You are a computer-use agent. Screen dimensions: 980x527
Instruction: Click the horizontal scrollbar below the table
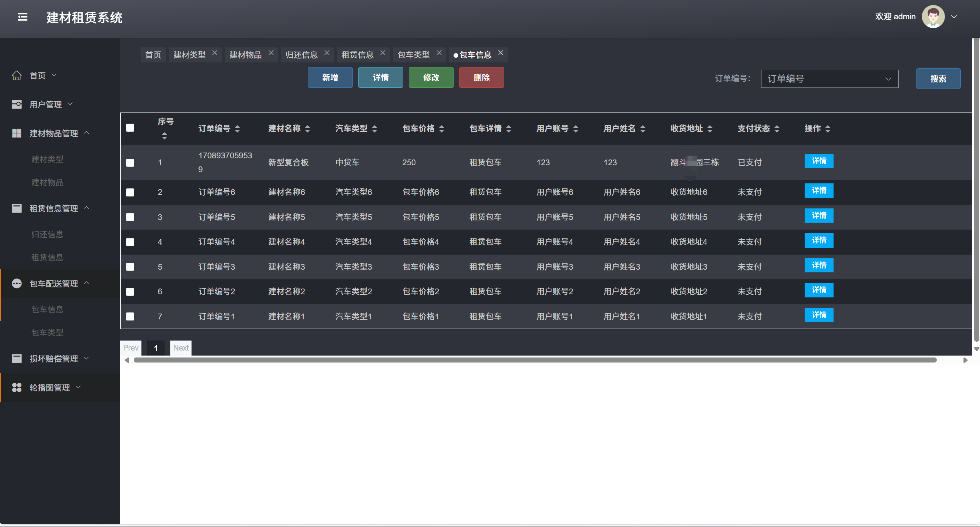(x=535, y=360)
